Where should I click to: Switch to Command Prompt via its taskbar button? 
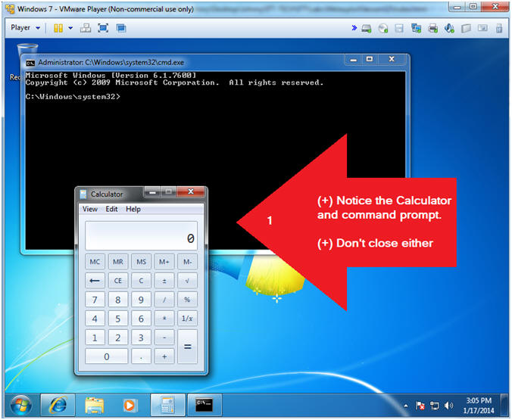[204, 405]
